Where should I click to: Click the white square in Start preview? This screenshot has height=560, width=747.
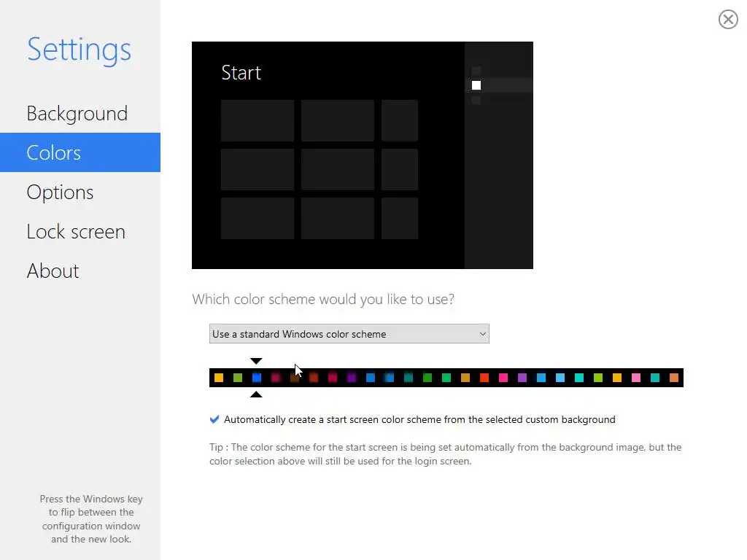point(476,85)
